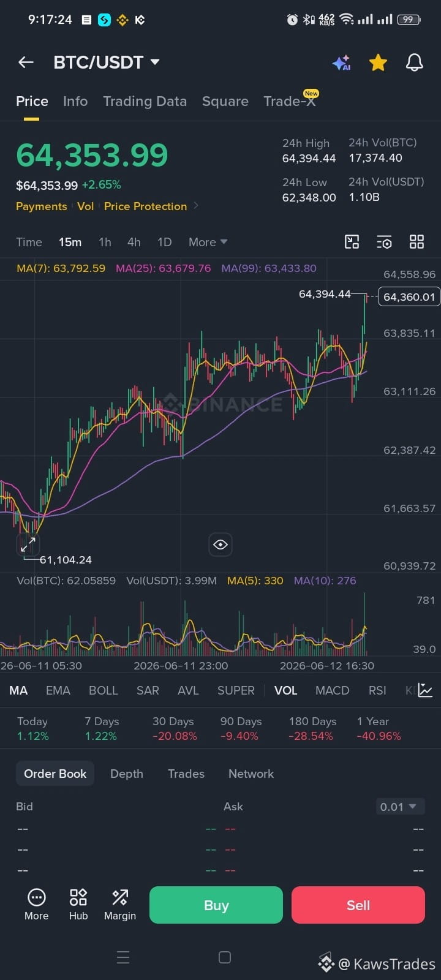
Task: Switch to the Info tab
Action: pyautogui.click(x=75, y=101)
